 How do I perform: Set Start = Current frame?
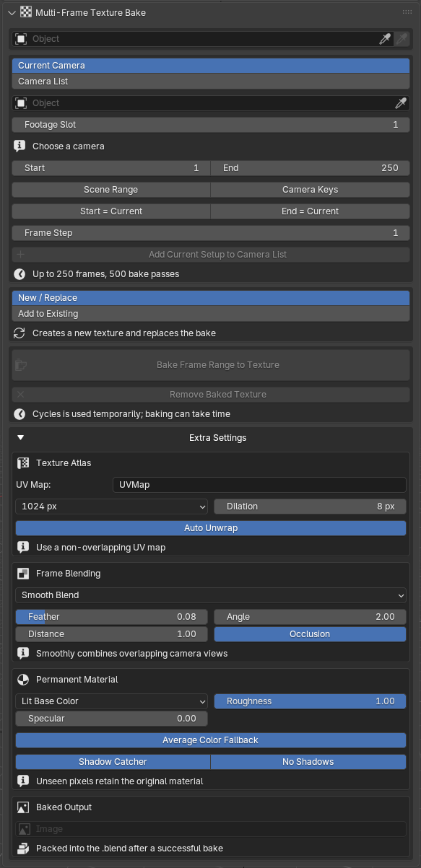(111, 211)
